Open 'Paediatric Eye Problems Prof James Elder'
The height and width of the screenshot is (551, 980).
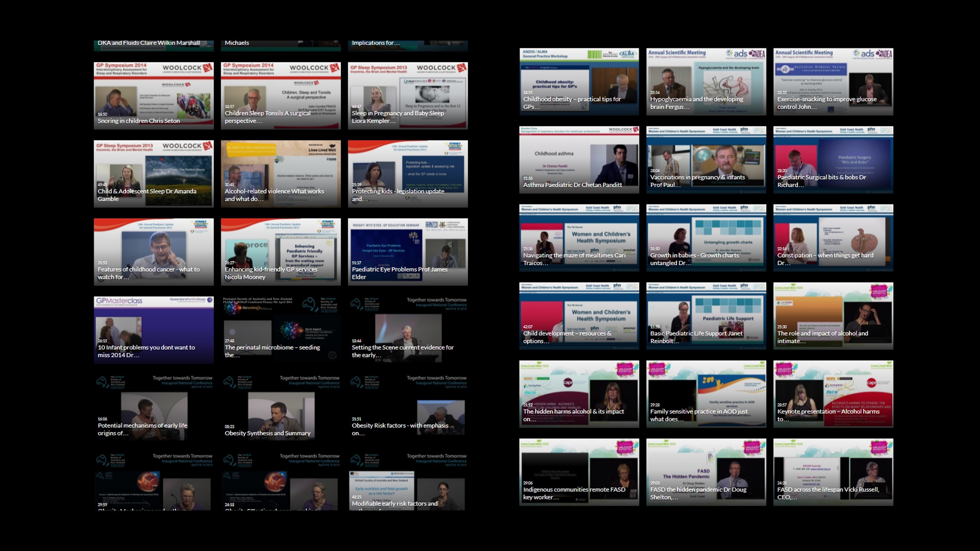(x=408, y=252)
